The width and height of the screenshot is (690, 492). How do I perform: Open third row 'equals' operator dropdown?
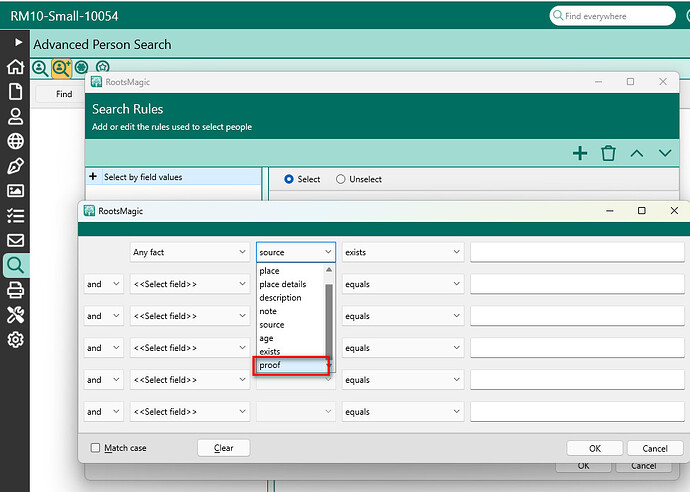pos(403,316)
